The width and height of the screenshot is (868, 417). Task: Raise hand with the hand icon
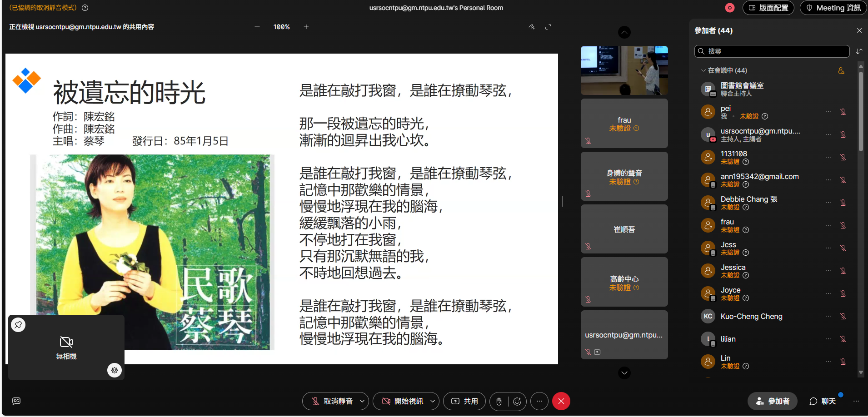click(x=499, y=401)
